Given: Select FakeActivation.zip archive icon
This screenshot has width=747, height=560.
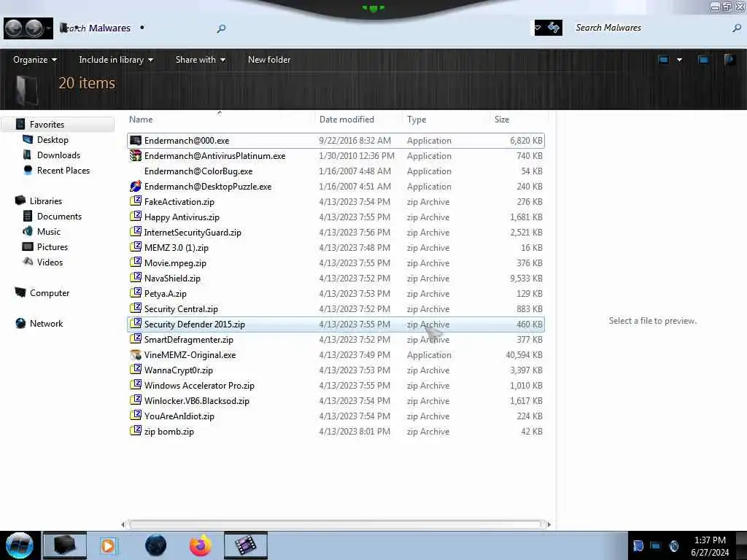Looking at the screenshot, I should tap(136, 201).
